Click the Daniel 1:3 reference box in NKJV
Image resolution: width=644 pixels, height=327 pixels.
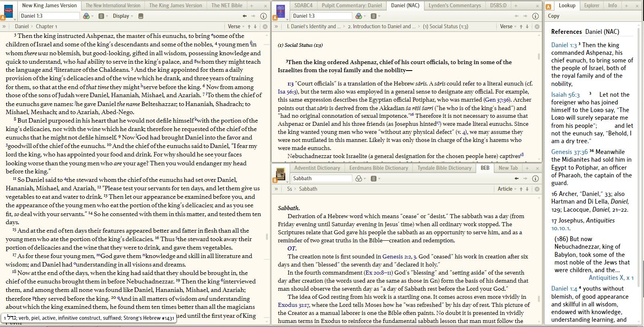(x=49, y=16)
